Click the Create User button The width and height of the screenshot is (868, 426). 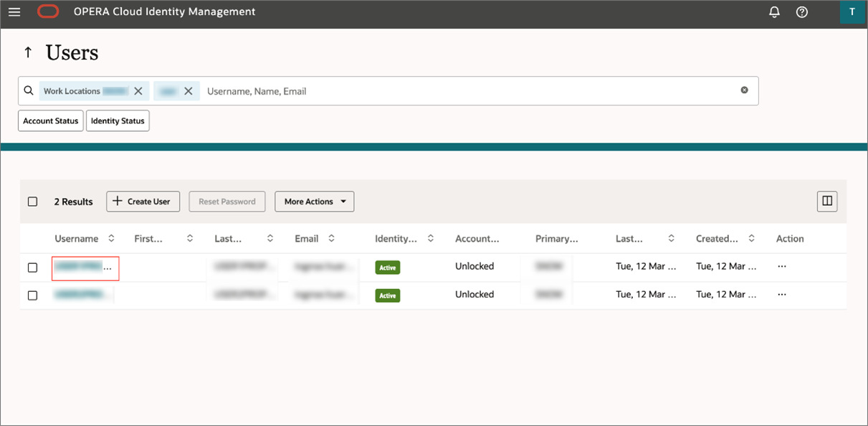tap(143, 202)
